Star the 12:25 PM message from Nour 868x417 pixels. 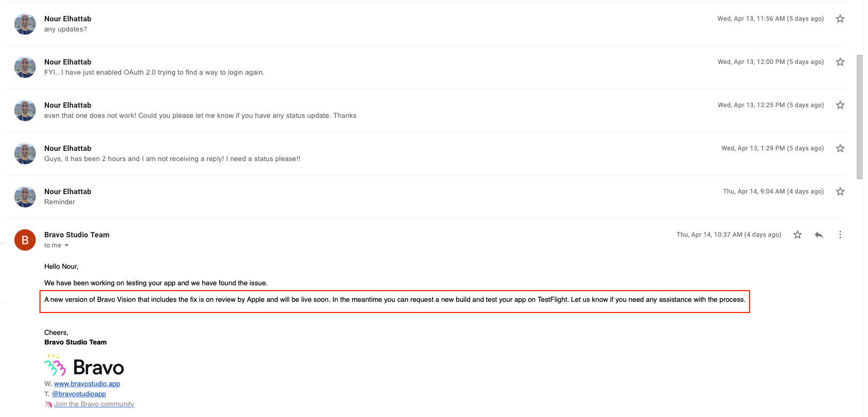840,105
